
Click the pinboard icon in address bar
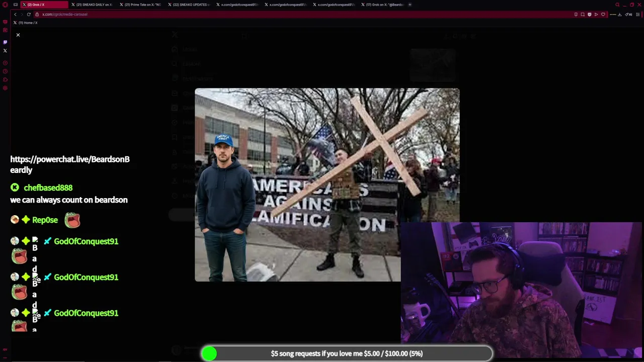[576, 14]
